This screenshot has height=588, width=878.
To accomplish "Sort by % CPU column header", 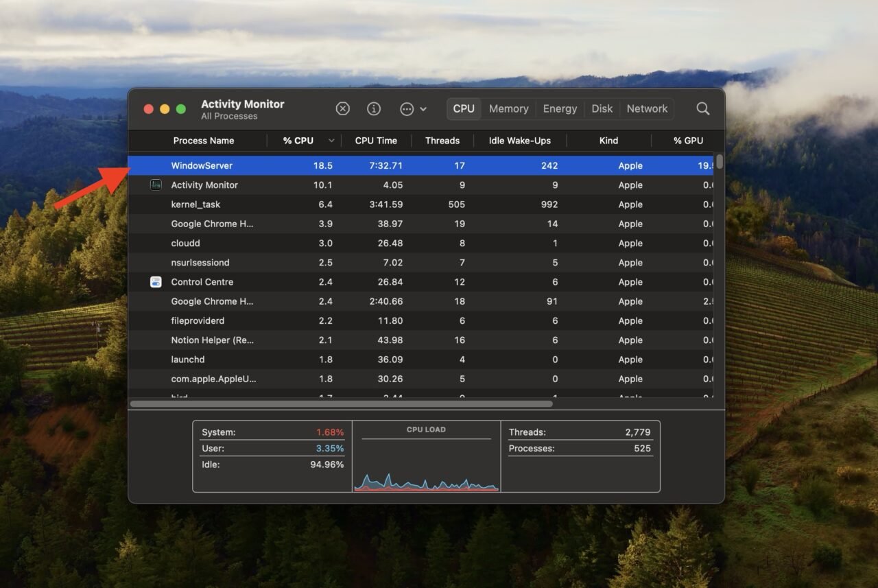I will [298, 141].
